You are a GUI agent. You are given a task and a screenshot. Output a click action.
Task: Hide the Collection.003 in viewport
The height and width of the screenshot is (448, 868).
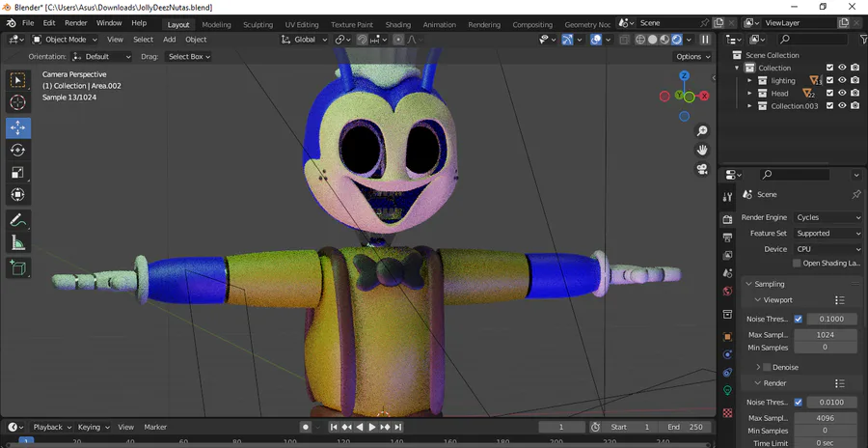(x=842, y=106)
